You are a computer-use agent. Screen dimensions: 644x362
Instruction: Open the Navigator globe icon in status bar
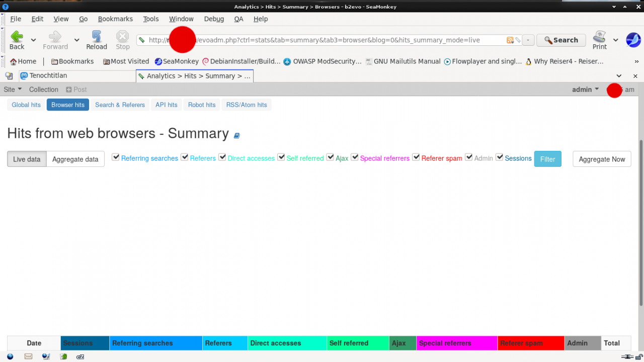click(x=10, y=356)
